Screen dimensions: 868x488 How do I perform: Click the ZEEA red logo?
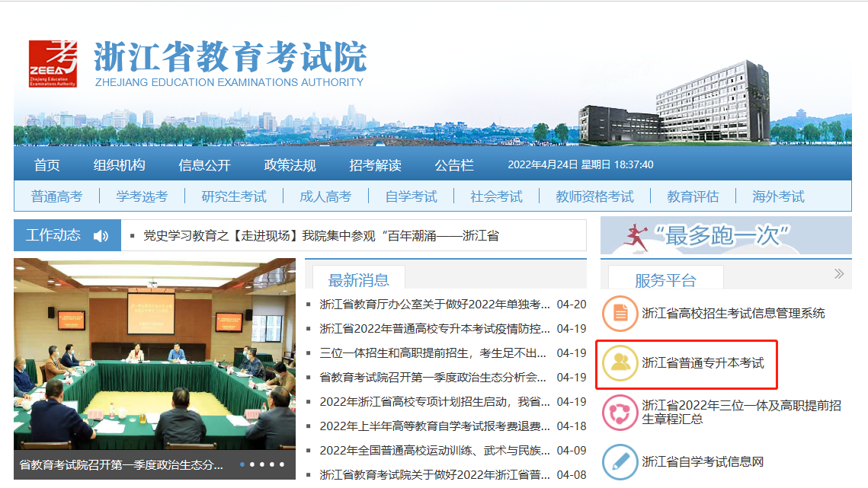(53, 64)
